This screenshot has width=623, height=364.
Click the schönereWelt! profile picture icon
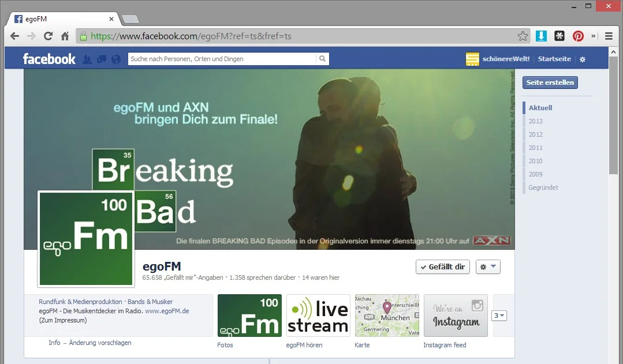472,59
